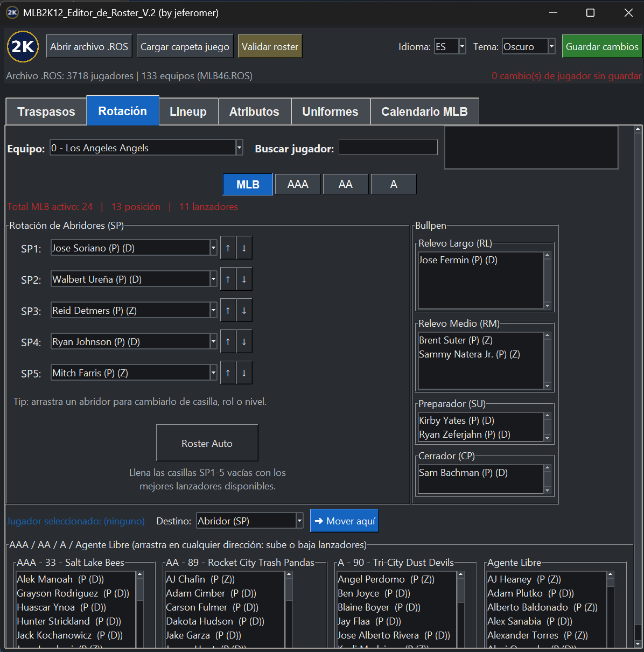Switch to Calendario MLB tab

(x=424, y=111)
